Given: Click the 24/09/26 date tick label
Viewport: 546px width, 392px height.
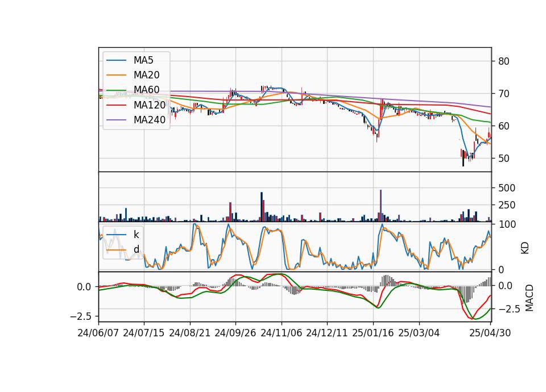Looking at the screenshot, I should (x=235, y=333).
